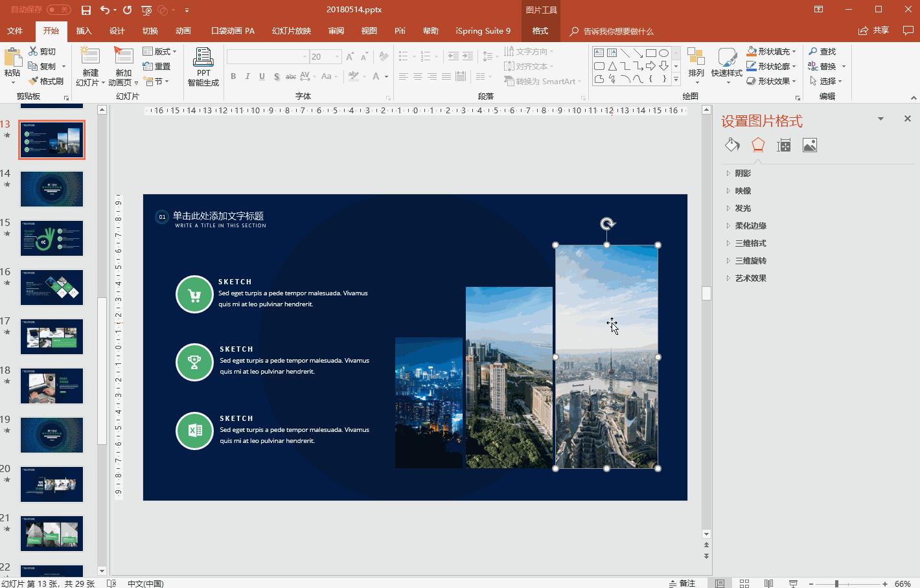Open the 填充与线条 fill tab icon
Image resolution: width=920 pixels, height=588 pixels.
[732, 145]
